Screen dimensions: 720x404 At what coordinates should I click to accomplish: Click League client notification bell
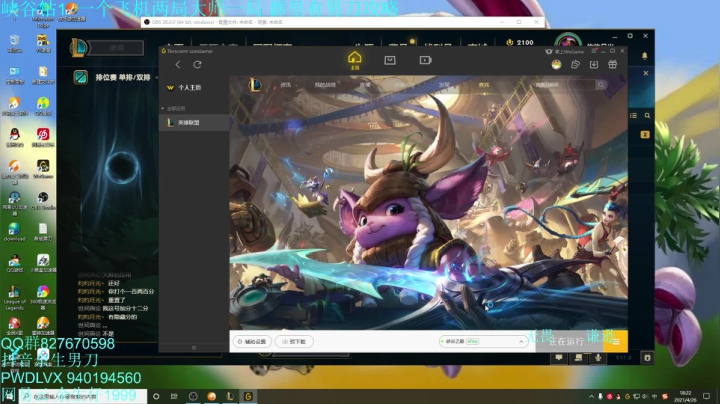click(645, 56)
